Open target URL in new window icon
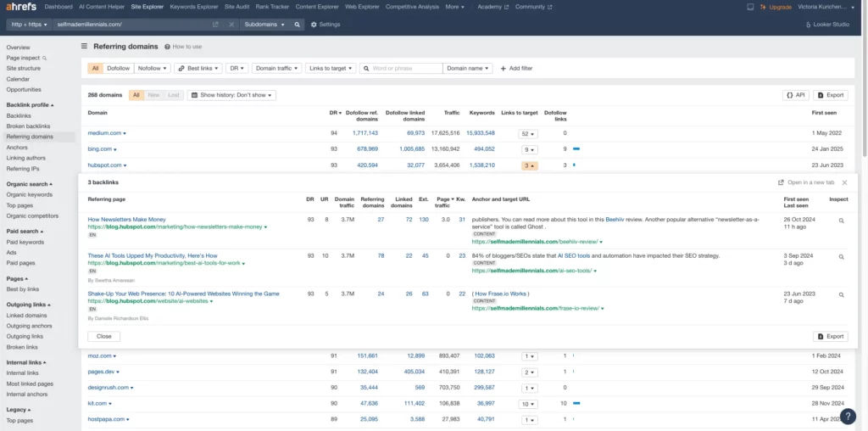This screenshot has height=431, width=868. [215, 25]
